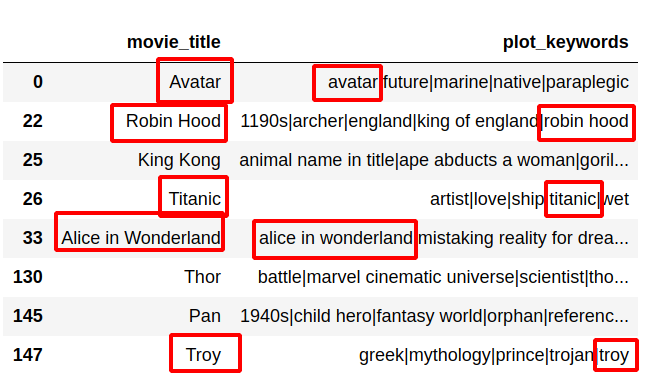Click row index 22
Viewport: 656px width, 375px height.
33,121
